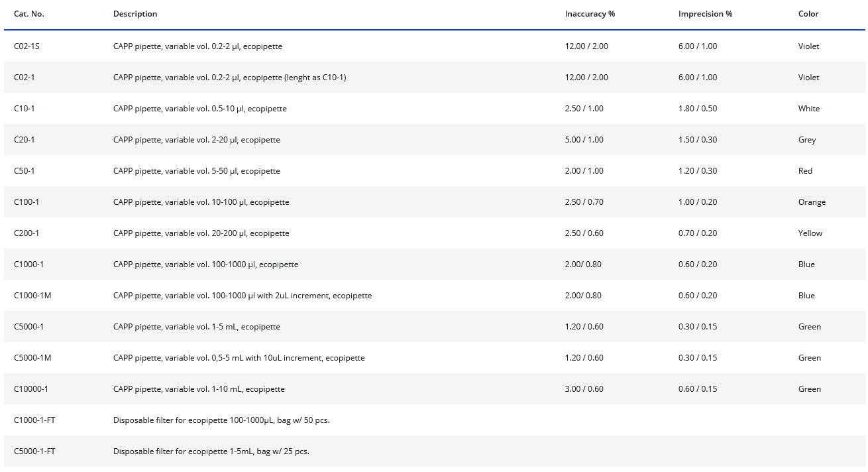This screenshot has height=472, width=868.
Task: Click the 10uL increment pipette description
Action: click(239, 358)
